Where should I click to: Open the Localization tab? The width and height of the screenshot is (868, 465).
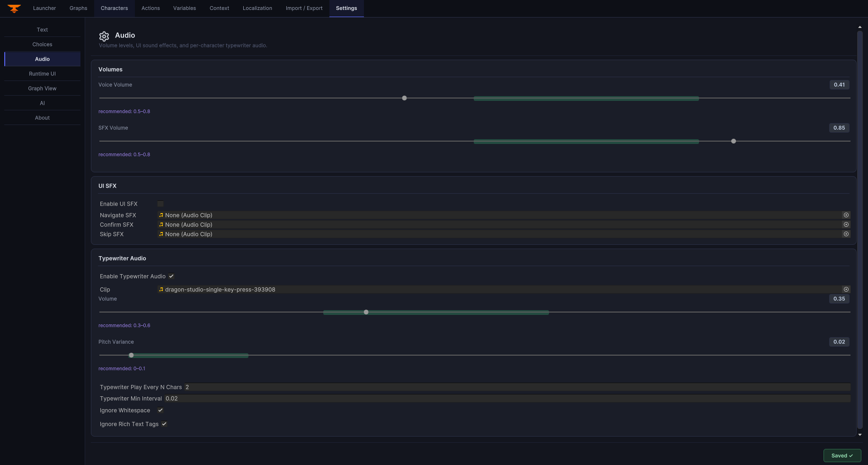click(x=257, y=9)
